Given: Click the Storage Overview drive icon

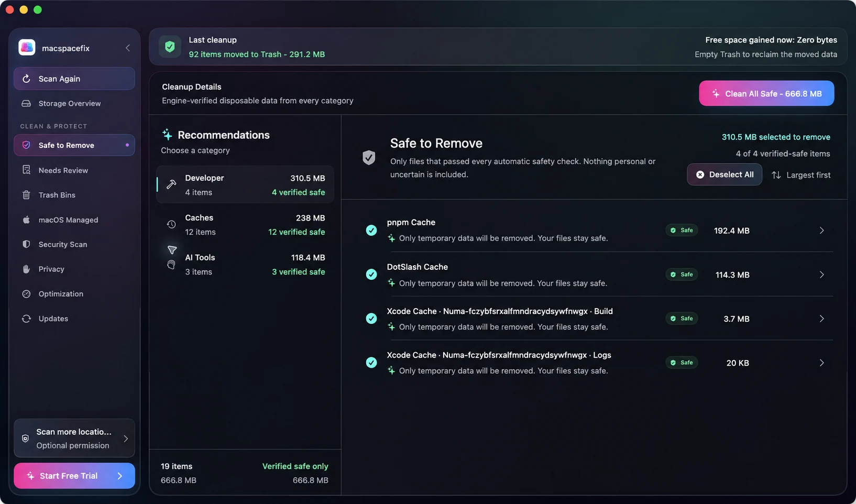Looking at the screenshot, I should [x=26, y=103].
